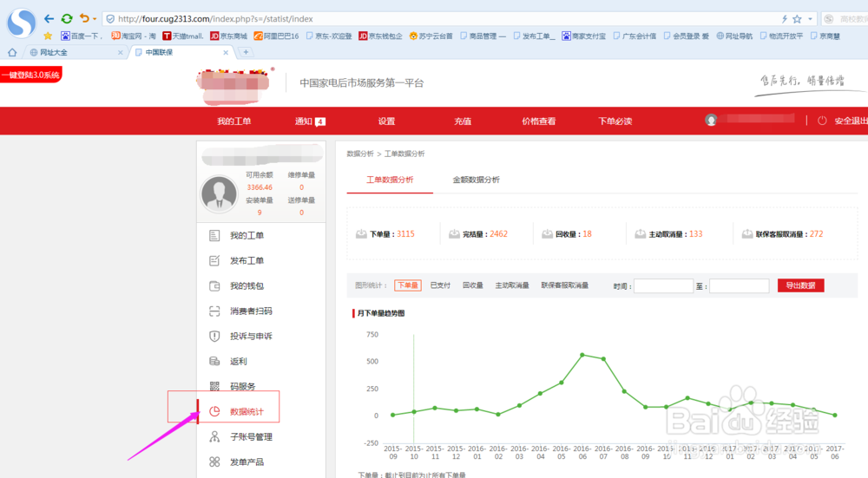Close the 网址大全 tab
868x478 pixels.
121,53
